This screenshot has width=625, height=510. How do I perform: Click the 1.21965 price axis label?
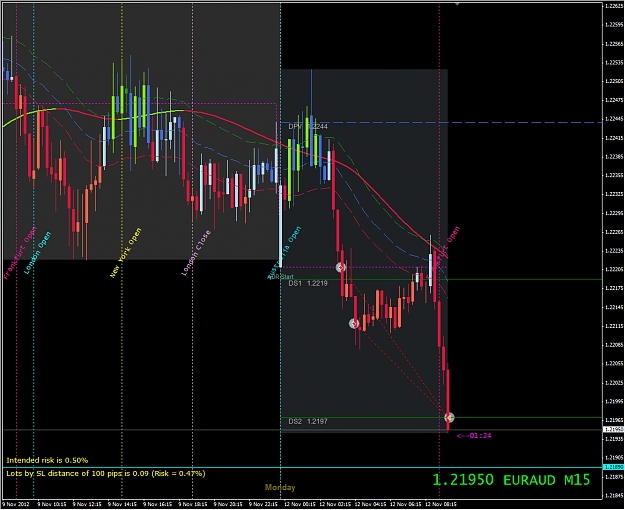(x=614, y=420)
